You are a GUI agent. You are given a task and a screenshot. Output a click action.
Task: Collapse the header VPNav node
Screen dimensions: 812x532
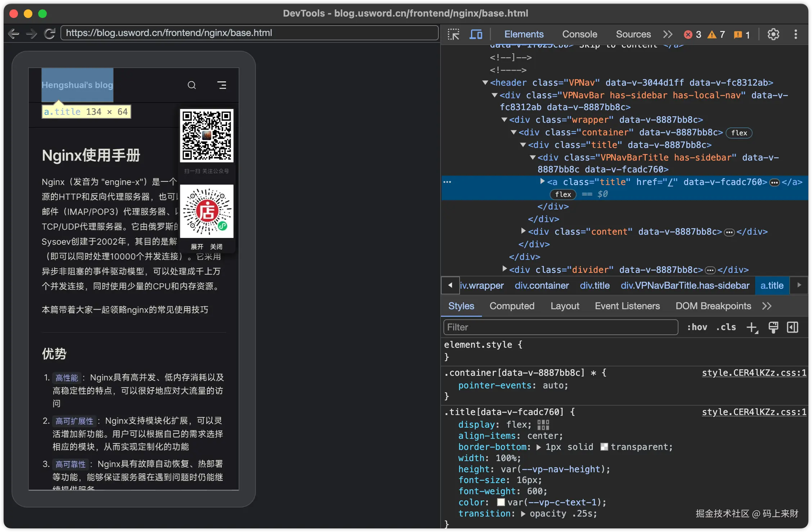point(485,83)
